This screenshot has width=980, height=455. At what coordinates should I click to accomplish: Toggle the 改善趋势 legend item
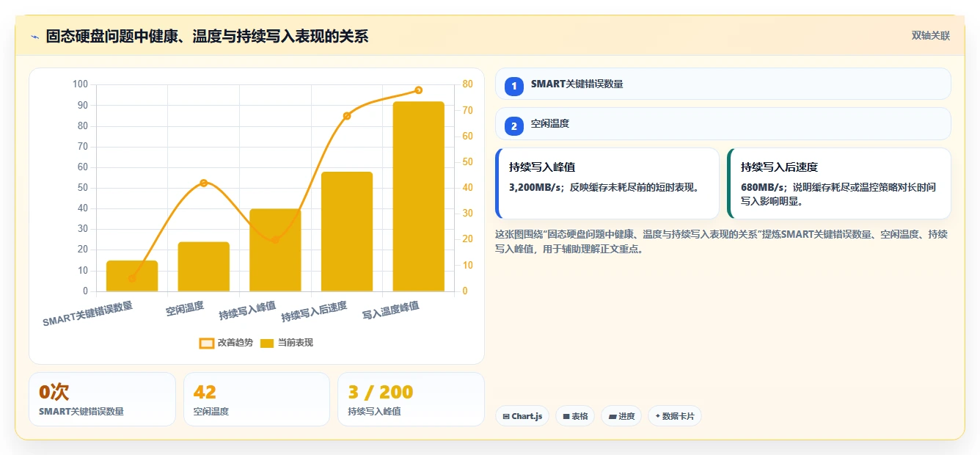pos(226,343)
